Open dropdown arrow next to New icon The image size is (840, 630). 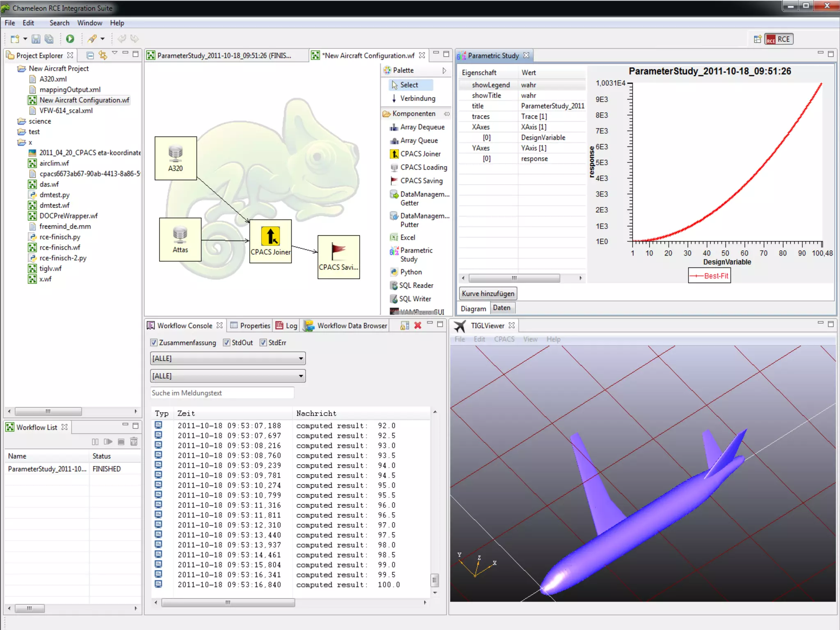click(x=25, y=39)
